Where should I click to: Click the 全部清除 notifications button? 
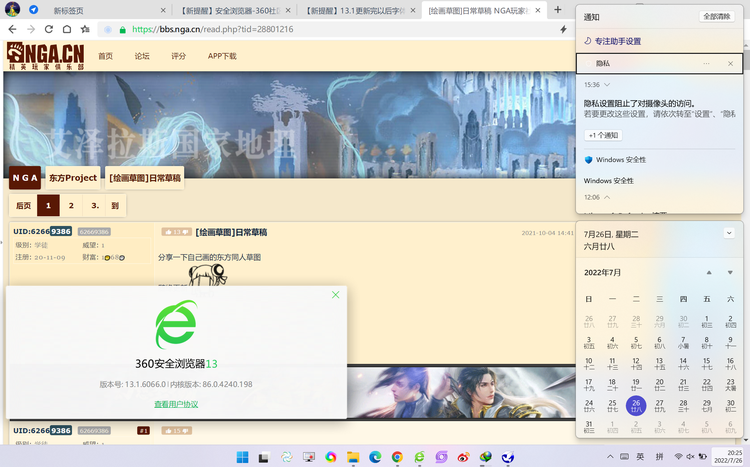pyautogui.click(x=717, y=16)
